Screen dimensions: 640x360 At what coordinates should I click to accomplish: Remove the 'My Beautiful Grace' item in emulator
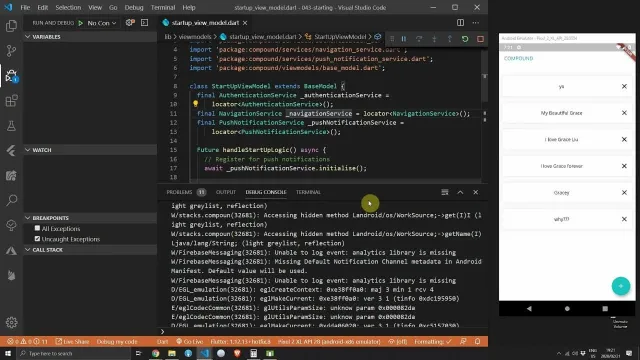pos(624,113)
